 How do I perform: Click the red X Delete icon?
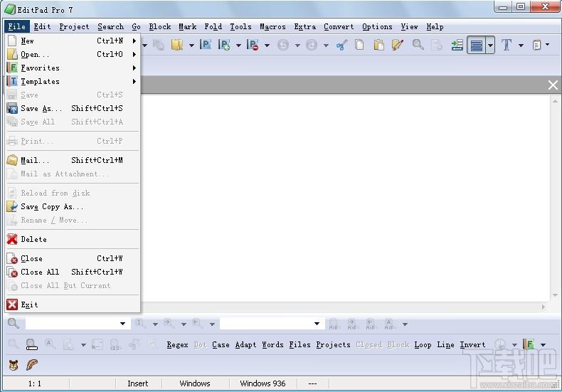coord(12,239)
